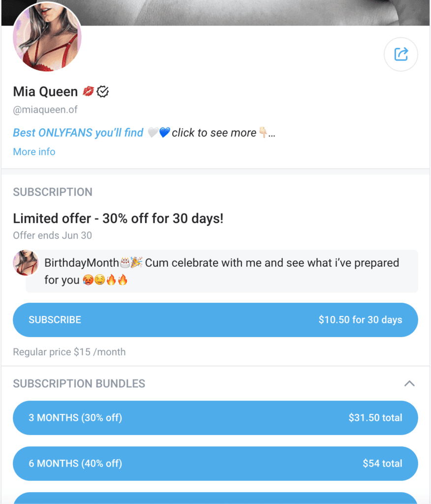The width and height of the screenshot is (431, 504).
Task: Click the small avatar beside the promo message
Action: click(x=26, y=262)
